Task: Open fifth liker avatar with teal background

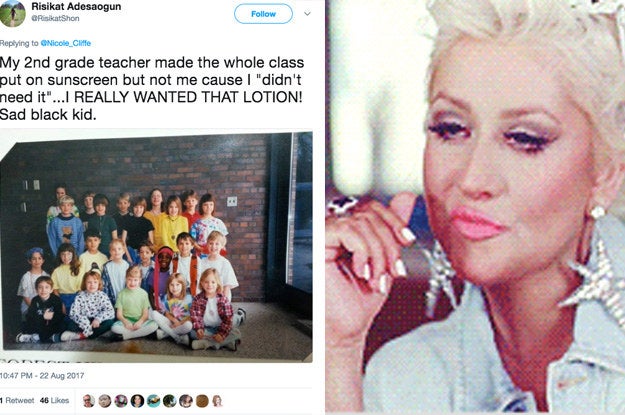Action: tap(153, 401)
